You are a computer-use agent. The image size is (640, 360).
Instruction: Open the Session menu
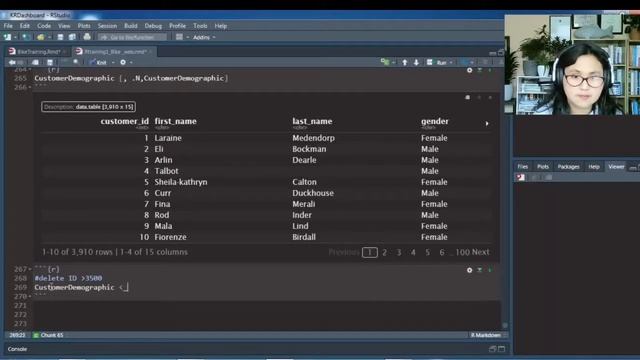click(x=107, y=26)
